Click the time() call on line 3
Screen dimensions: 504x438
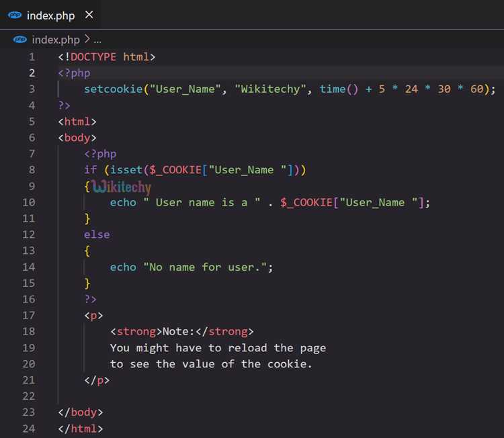(339, 89)
